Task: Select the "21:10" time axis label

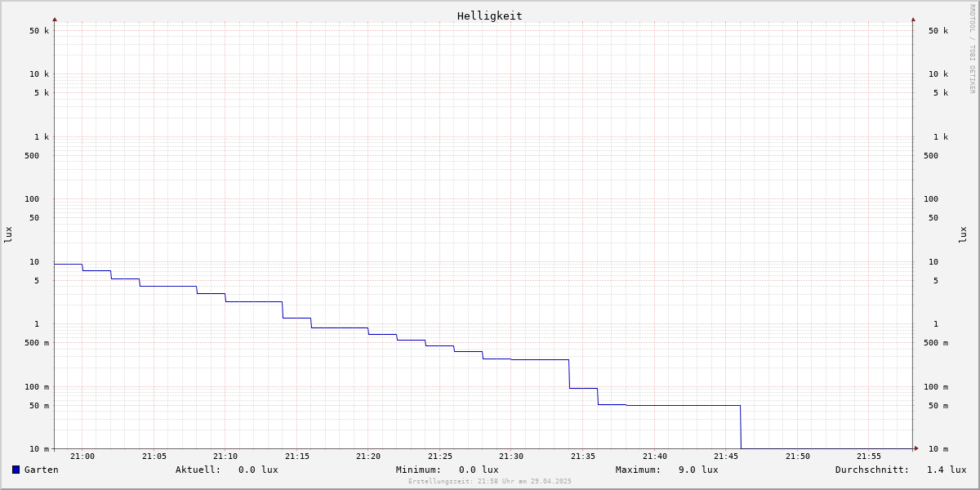Action: (225, 457)
